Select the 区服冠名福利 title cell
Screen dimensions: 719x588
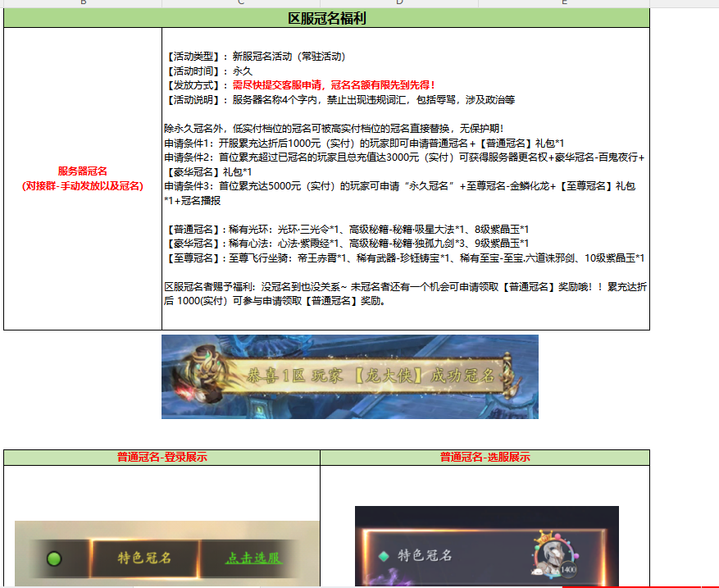tap(326, 18)
